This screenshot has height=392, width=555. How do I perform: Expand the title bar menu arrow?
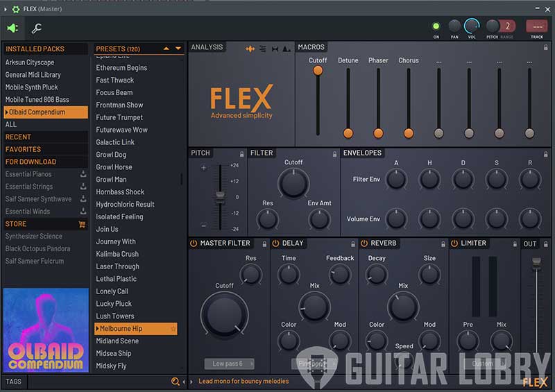(6, 9)
